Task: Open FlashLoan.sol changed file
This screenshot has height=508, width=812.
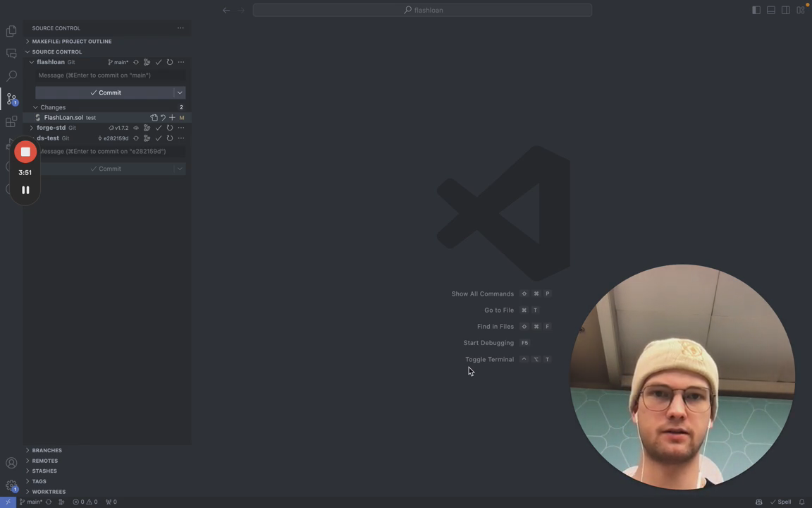Action: (63, 118)
